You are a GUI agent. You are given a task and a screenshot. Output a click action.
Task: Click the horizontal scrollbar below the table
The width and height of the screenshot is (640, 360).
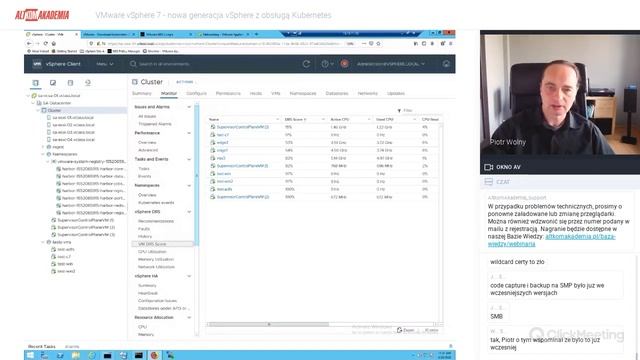[268, 324]
